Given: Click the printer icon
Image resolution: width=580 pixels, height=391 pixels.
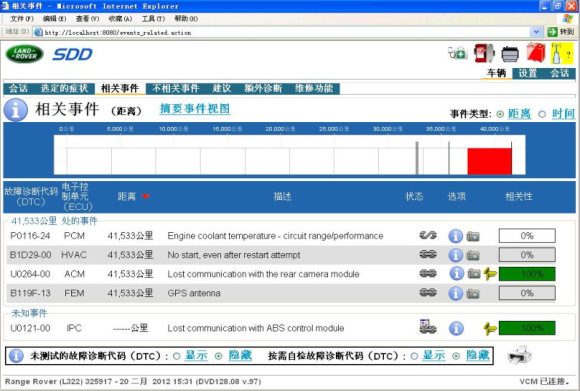Looking at the screenshot, I should coord(520,355).
